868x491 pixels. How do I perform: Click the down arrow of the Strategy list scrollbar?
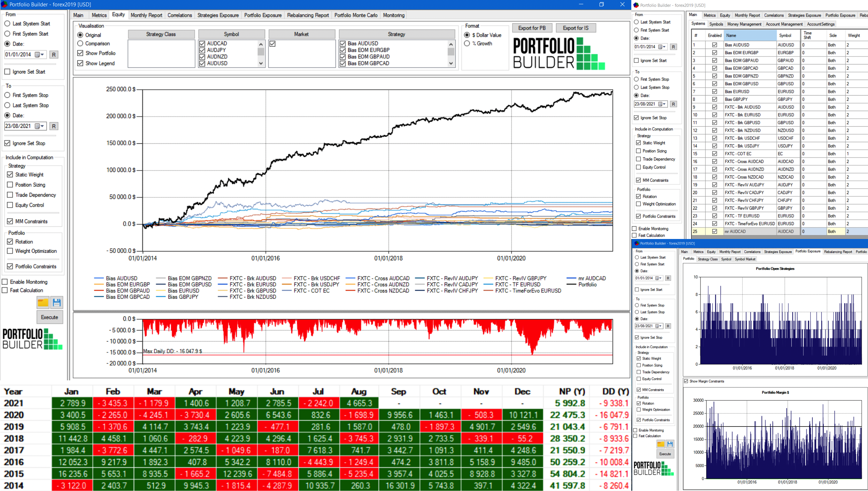pos(451,64)
